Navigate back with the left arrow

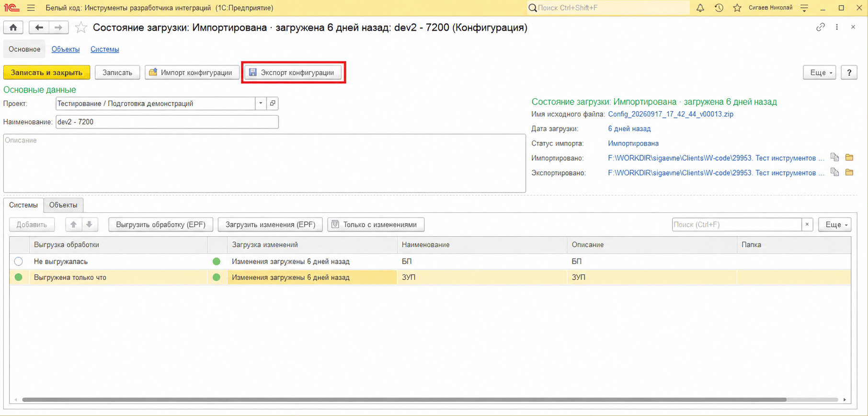(39, 28)
